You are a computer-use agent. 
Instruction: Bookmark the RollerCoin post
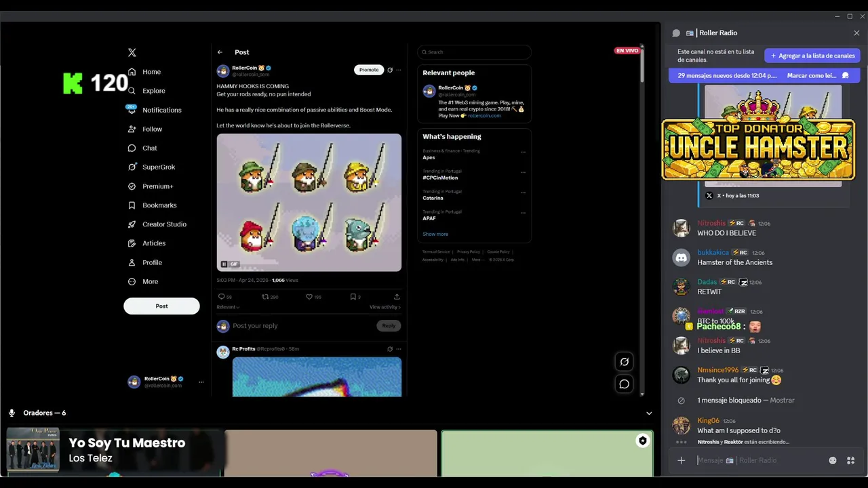point(353,297)
